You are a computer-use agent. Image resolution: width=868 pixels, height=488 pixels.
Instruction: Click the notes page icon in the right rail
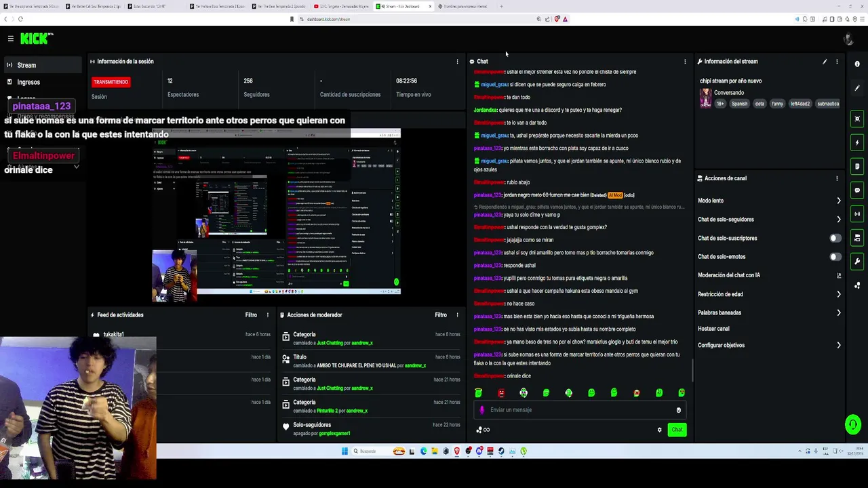tap(857, 166)
